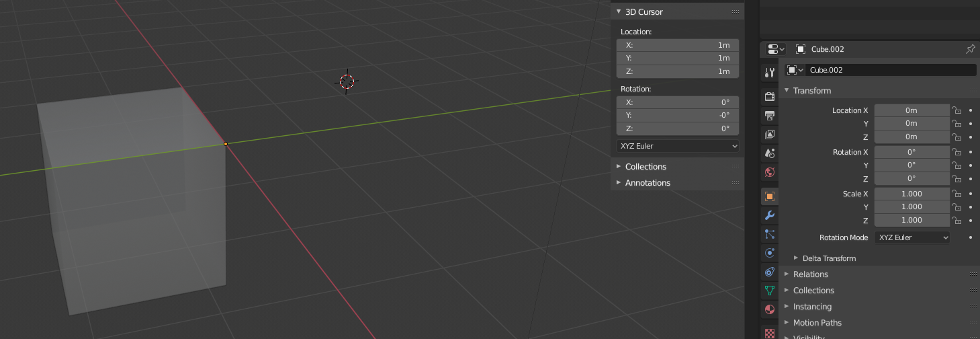Click the Cube.002 object name field
This screenshot has width=980, height=339.
pos(891,70)
